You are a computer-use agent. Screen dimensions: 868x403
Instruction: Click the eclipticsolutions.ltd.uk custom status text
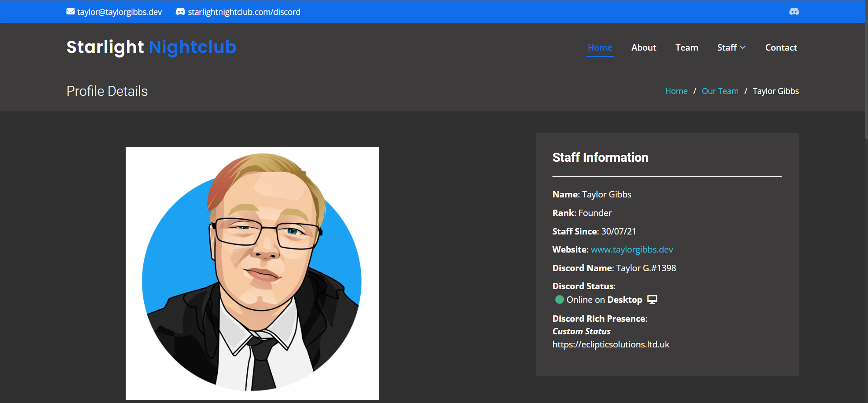point(610,344)
